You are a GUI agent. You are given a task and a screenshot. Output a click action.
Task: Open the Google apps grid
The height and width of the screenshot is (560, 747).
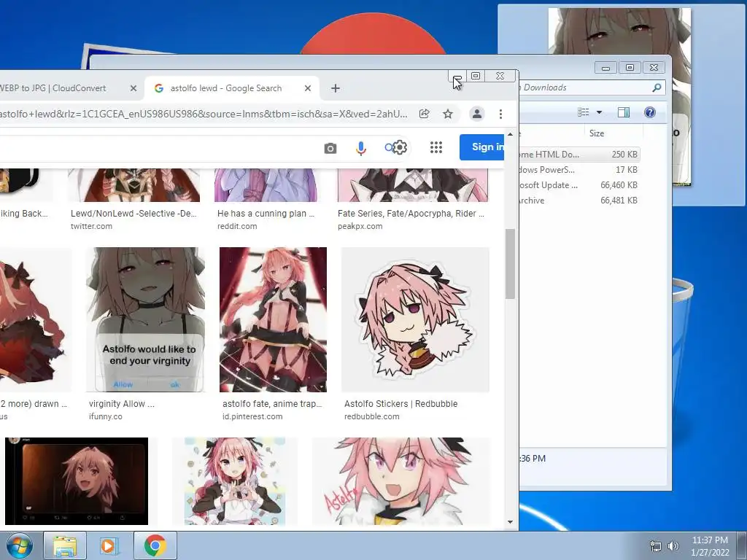[436, 147]
